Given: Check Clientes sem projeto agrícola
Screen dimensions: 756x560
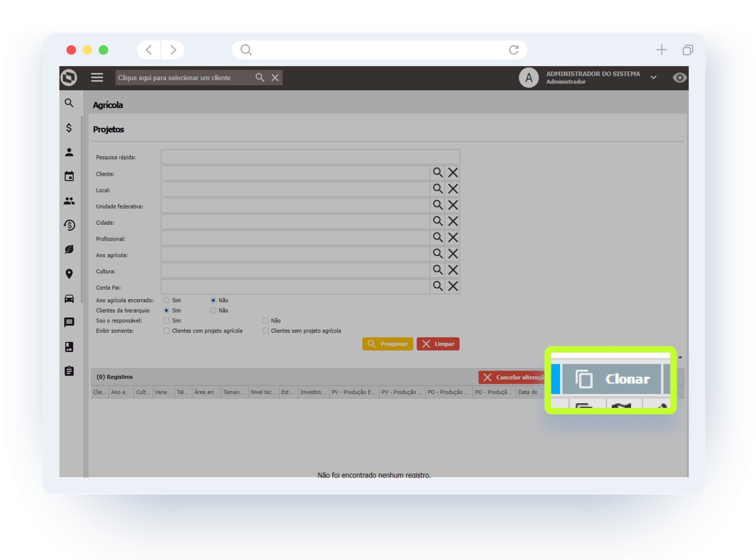Looking at the screenshot, I should click(x=266, y=331).
